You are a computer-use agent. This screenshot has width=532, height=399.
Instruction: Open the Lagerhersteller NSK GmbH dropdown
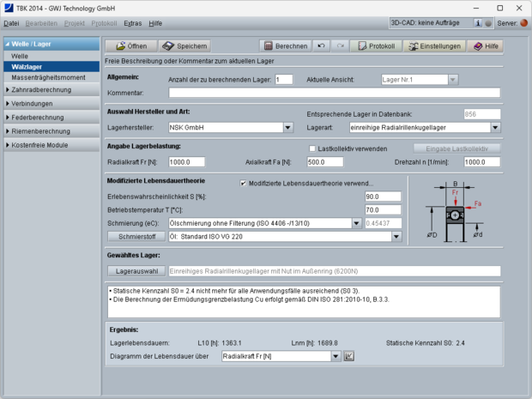(x=288, y=128)
